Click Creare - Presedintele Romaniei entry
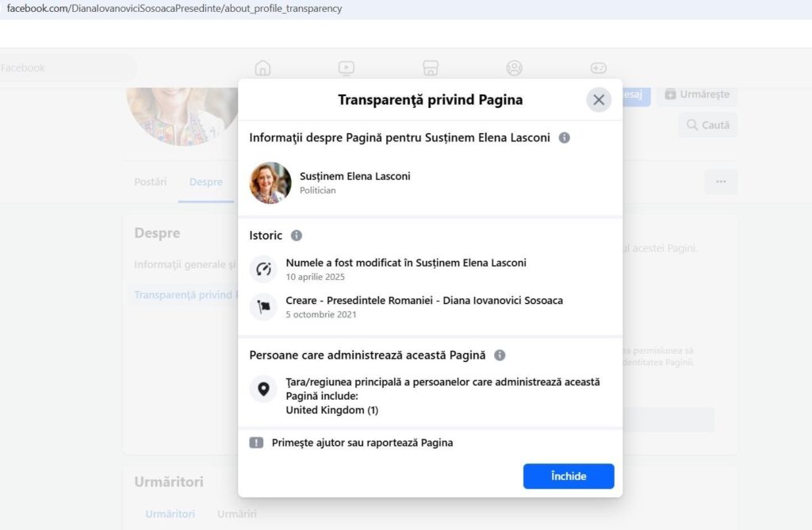The image size is (812, 530). click(x=424, y=301)
